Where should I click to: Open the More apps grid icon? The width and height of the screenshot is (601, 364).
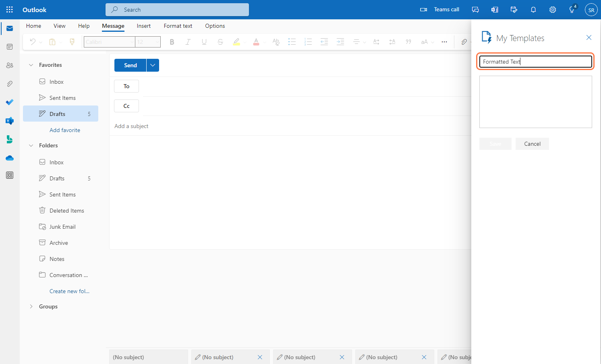click(10, 175)
